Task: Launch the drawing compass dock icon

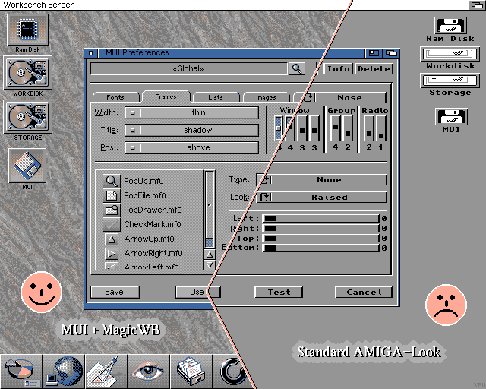Action: click(x=106, y=371)
